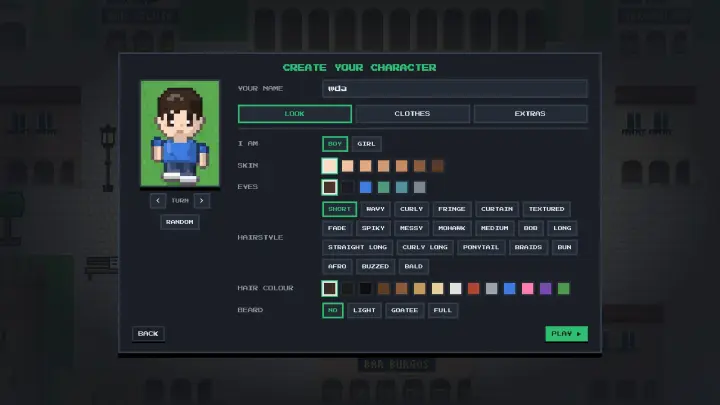
Task: Select the Bald hairstyle
Action: click(414, 266)
